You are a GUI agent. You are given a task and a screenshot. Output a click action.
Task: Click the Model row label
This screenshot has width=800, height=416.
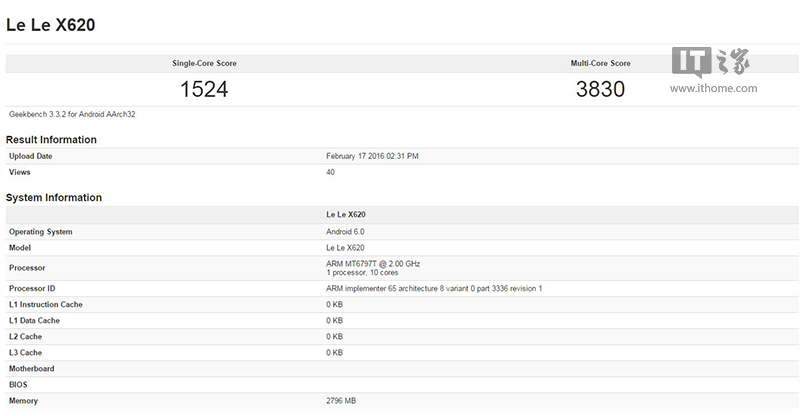point(20,248)
